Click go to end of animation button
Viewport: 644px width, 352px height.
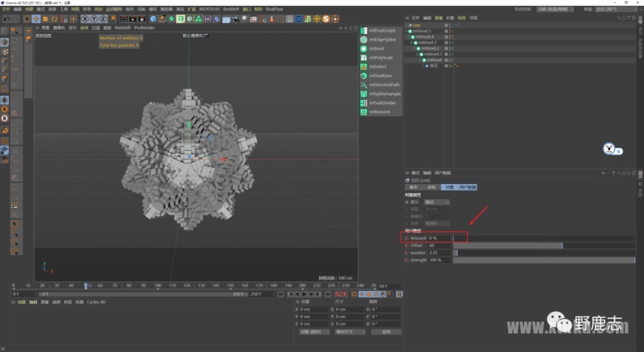pos(328,294)
